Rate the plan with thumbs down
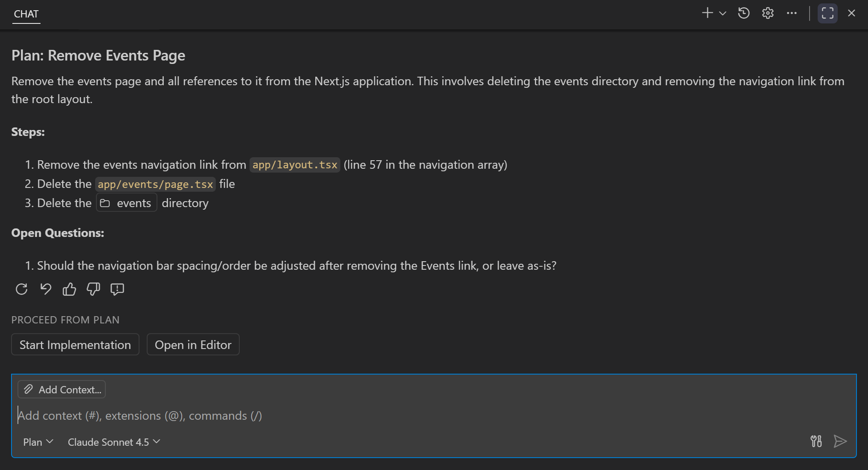This screenshot has width=868, height=470. [x=93, y=289]
